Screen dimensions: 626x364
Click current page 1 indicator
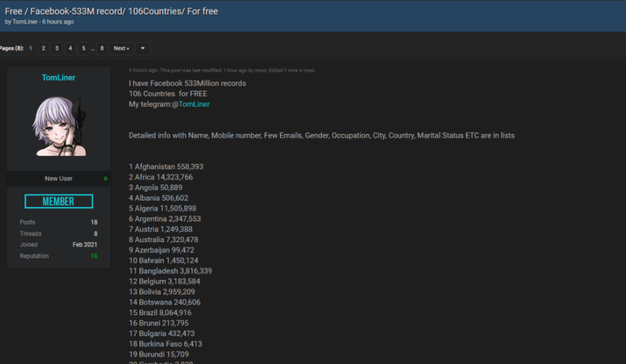[x=30, y=49]
